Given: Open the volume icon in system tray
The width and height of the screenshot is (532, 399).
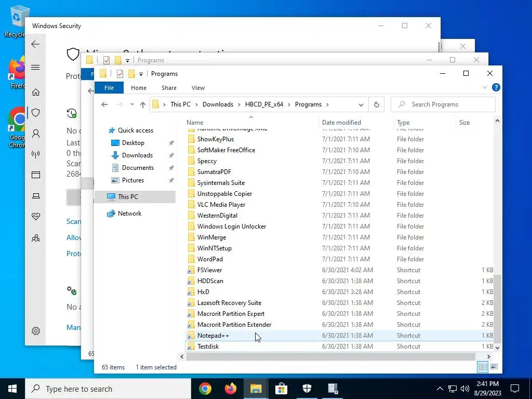Looking at the screenshot, I should click(465, 389).
